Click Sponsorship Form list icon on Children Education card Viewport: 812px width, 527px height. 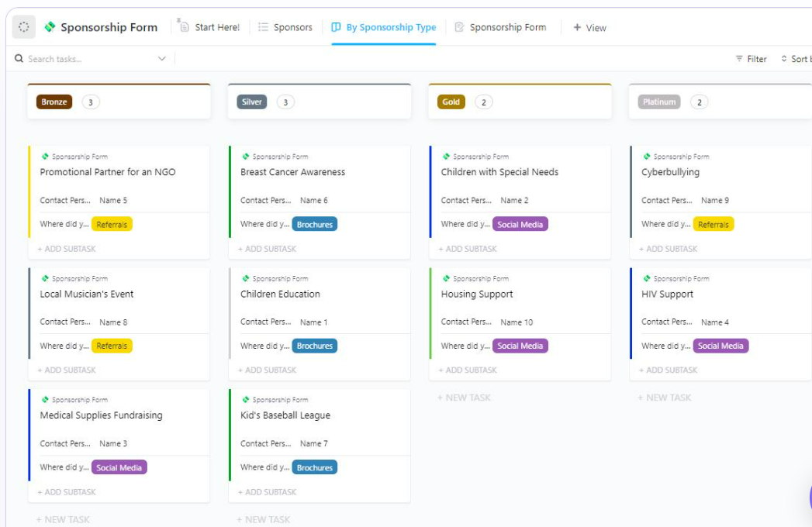click(246, 278)
